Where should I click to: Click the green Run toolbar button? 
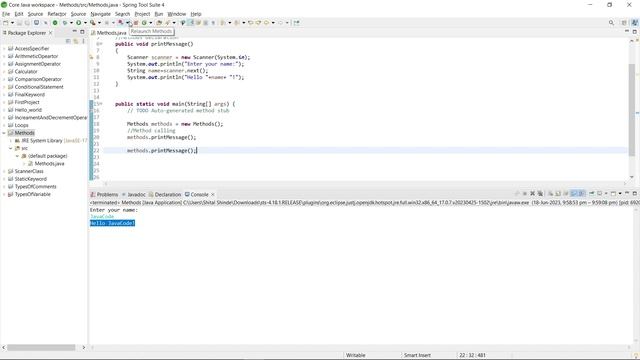point(78,23)
